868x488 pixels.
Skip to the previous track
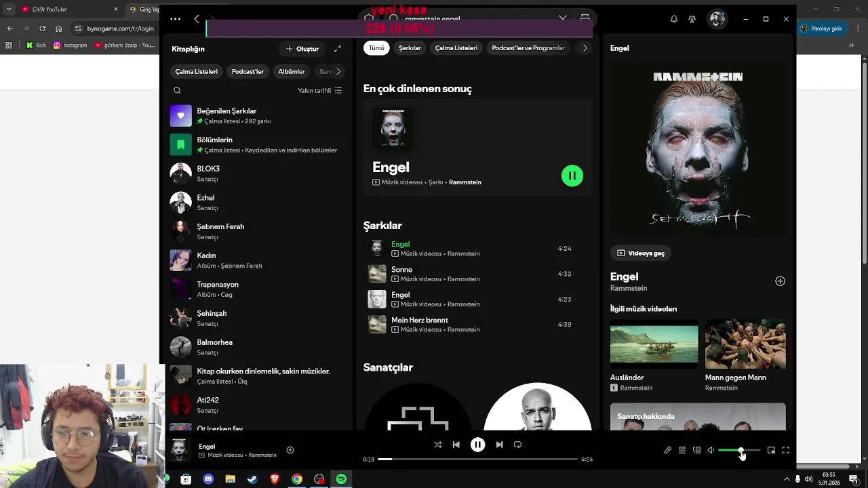[x=456, y=445]
